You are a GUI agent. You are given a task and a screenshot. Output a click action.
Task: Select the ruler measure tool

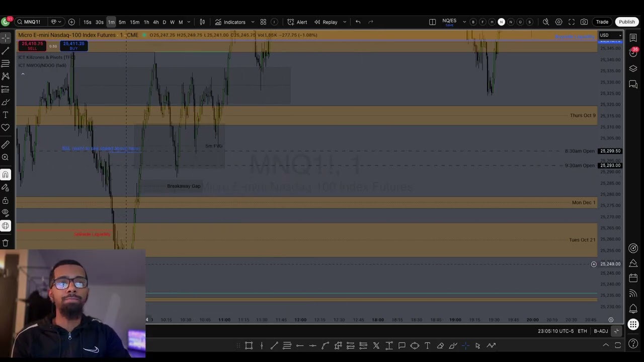coord(6,145)
